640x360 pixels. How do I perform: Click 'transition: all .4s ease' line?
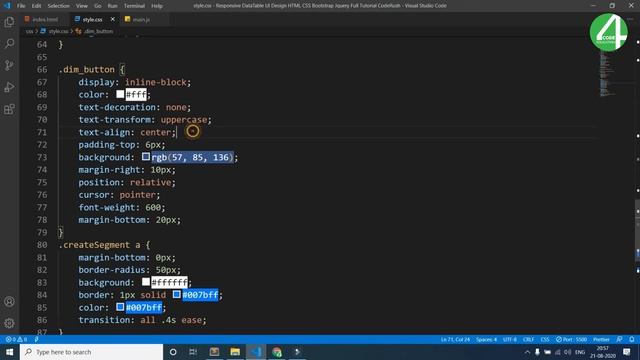coord(142,320)
